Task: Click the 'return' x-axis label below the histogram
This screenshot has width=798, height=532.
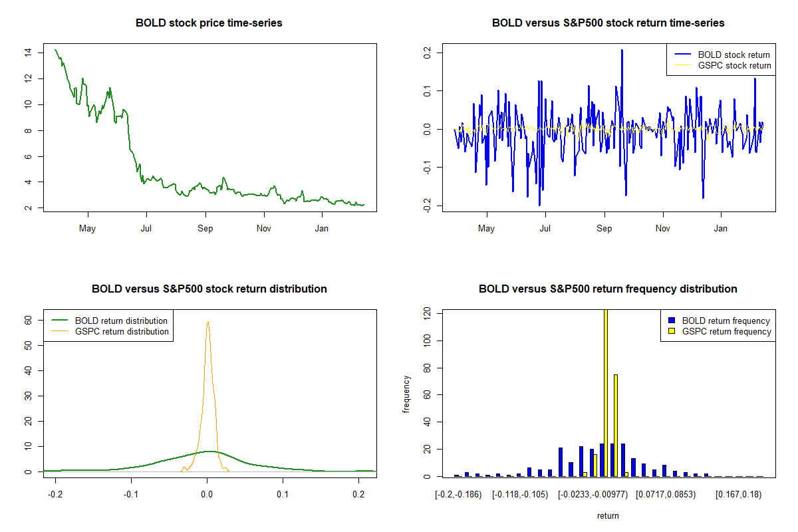Action: pos(608,515)
